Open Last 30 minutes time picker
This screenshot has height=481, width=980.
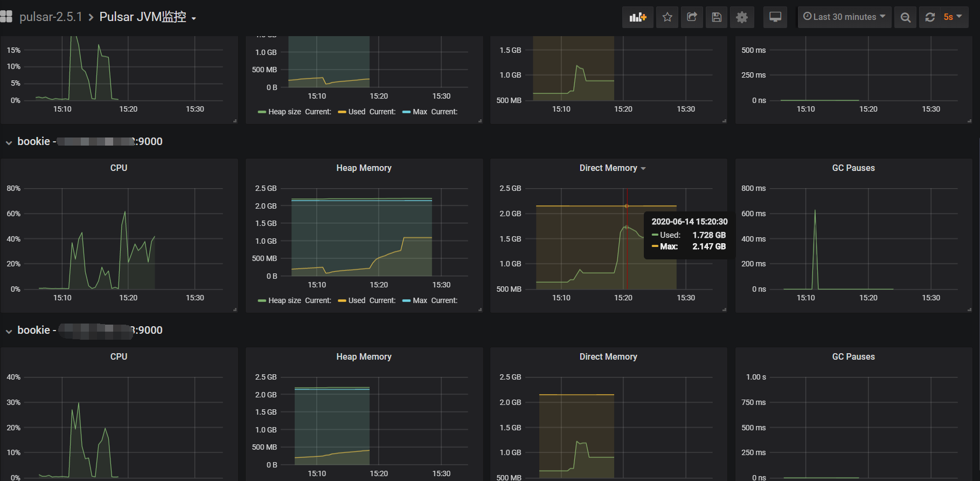(x=844, y=17)
